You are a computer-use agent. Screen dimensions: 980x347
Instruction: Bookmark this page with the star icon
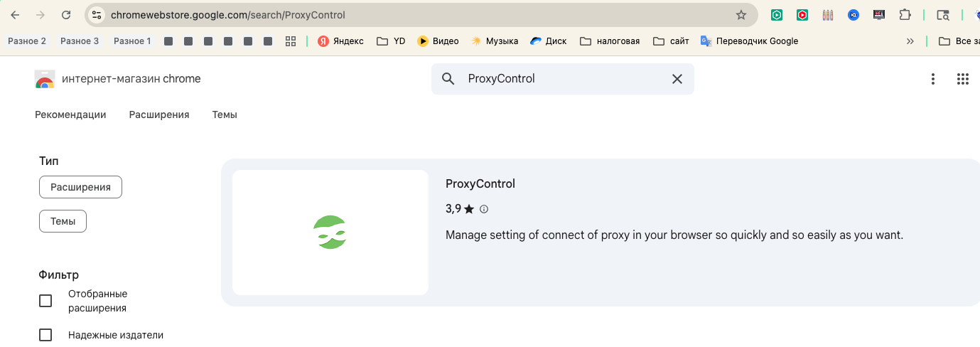[x=741, y=15]
